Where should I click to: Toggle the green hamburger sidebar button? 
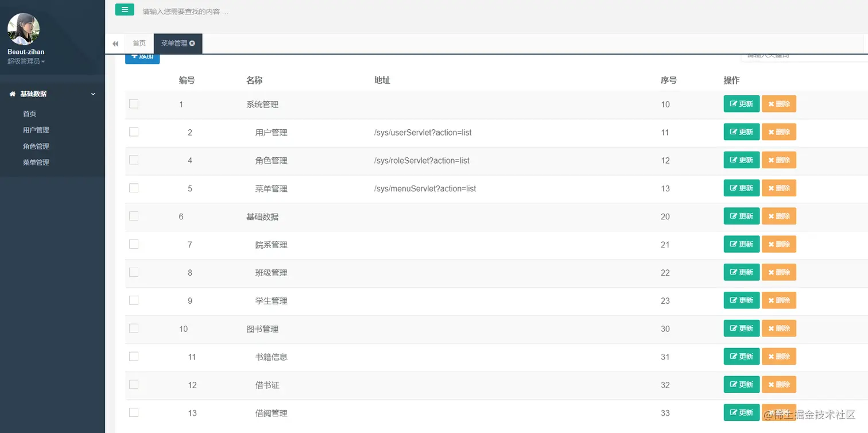125,10
